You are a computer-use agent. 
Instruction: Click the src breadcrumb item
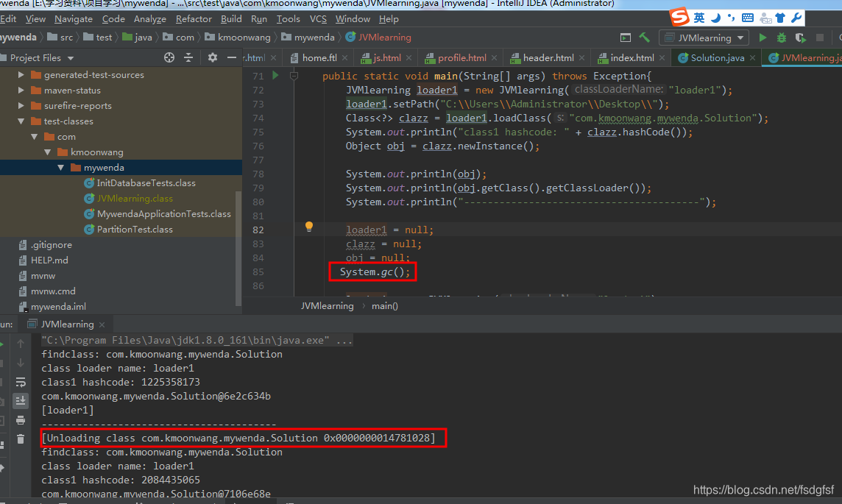coord(60,37)
